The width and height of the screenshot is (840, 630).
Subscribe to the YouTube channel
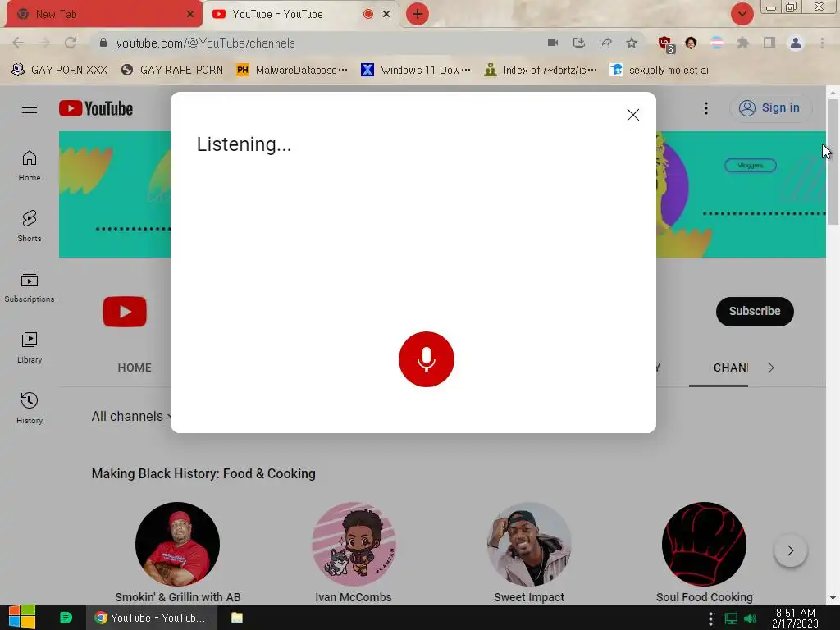tap(755, 311)
